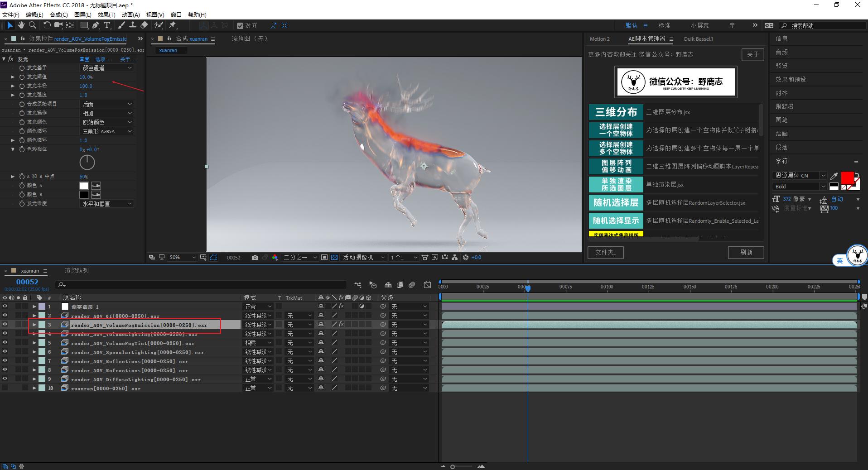This screenshot has width=868, height=470.
Task: Toggle visibility of layer render_AOV_Reflections
Action: 5,360
